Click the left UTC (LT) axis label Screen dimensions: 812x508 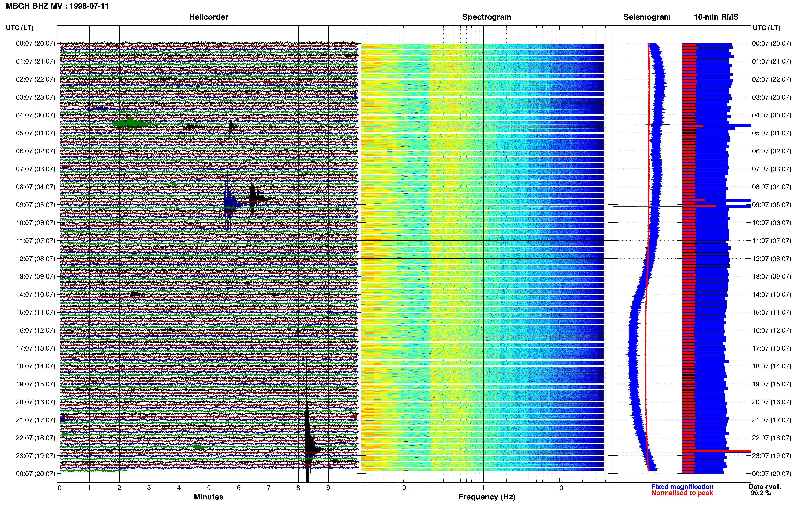[19, 28]
